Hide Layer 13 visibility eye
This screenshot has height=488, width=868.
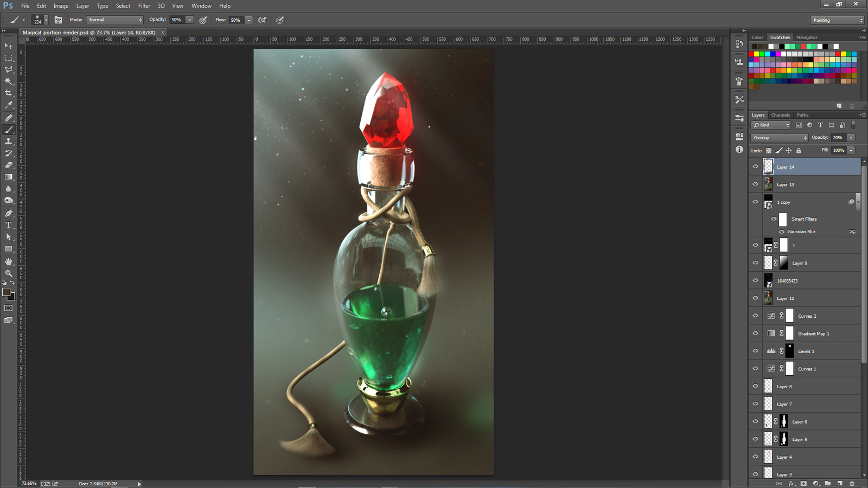point(755,184)
